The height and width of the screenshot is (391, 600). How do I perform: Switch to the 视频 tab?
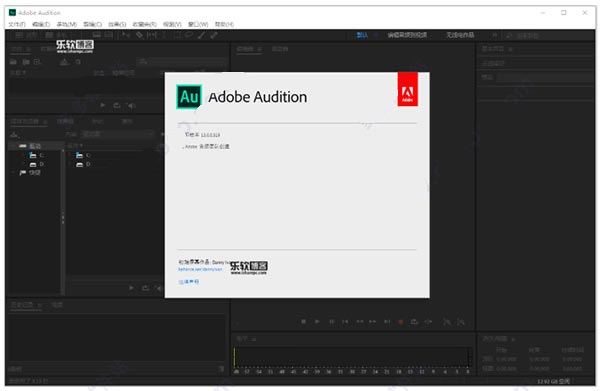57,305
